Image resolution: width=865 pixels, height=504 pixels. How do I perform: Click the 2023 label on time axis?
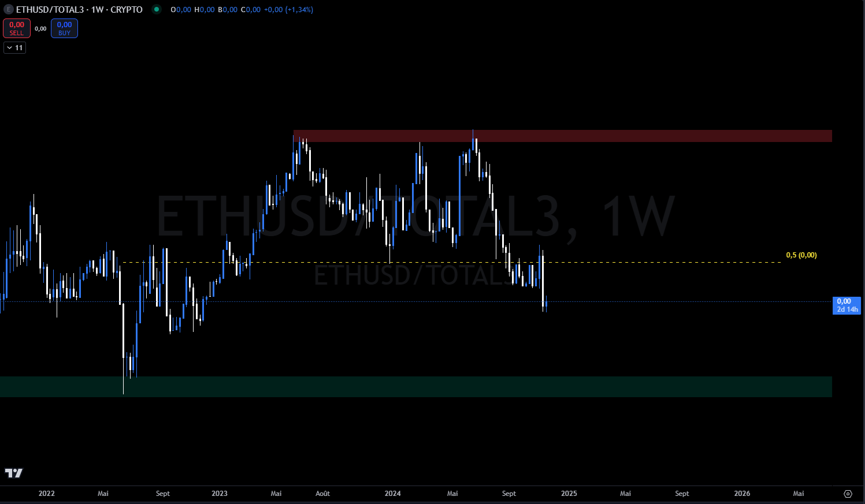click(220, 494)
